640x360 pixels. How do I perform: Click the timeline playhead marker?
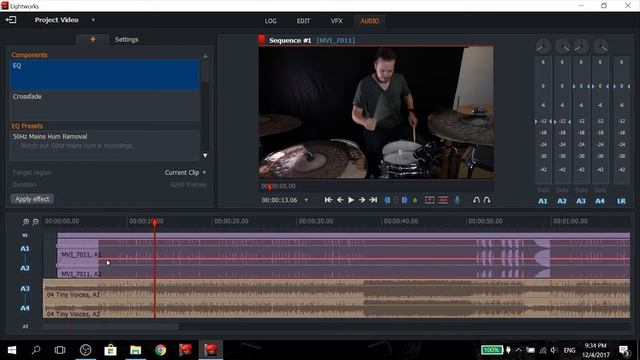click(155, 222)
